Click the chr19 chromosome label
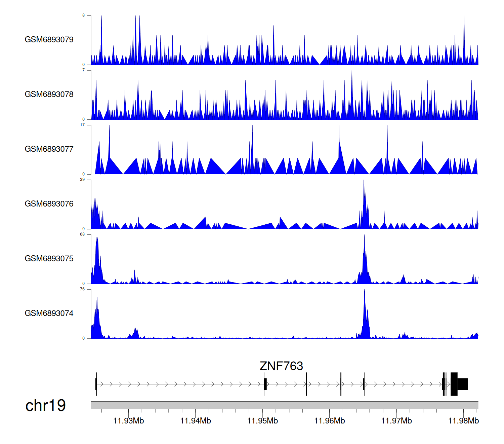504x444 pixels. point(45,406)
